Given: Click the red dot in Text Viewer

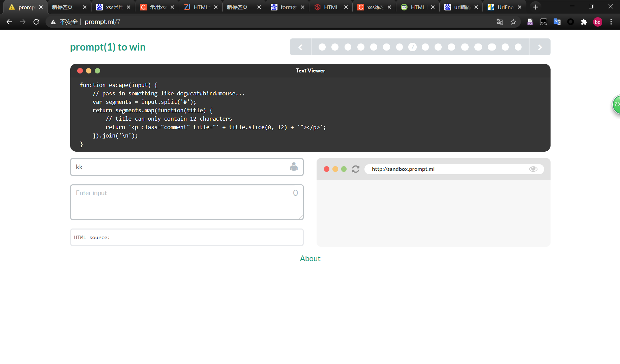Looking at the screenshot, I should pos(80,71).
